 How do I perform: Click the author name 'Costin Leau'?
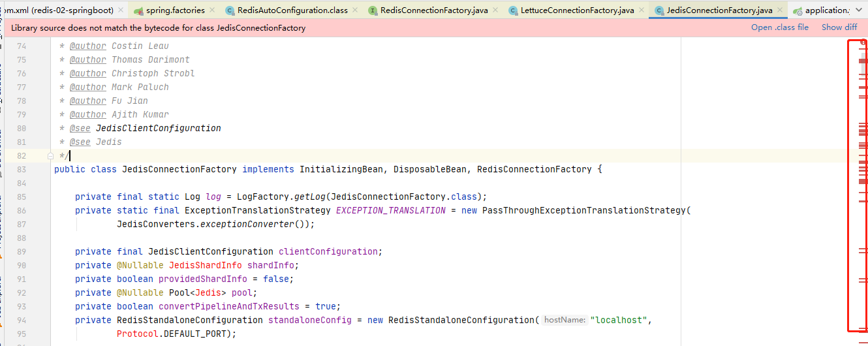[x=140, y=46]
